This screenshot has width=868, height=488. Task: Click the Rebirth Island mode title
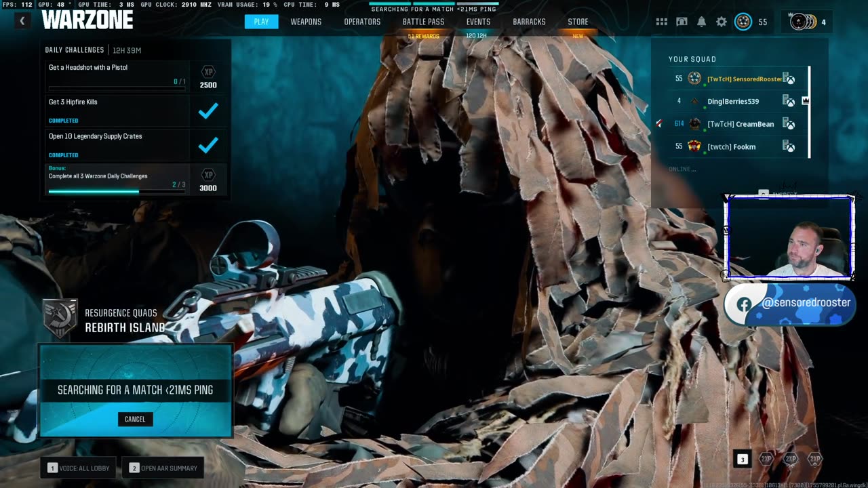pyautogui.click(x=125, y=327)
